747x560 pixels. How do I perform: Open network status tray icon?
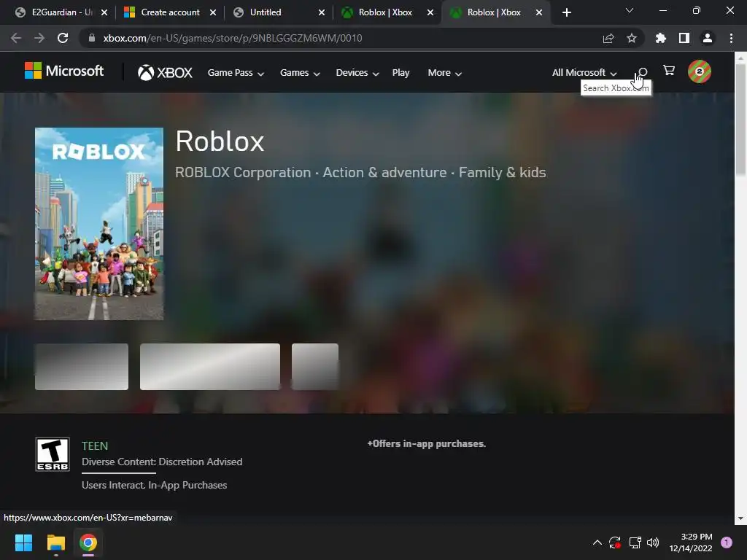(x=635, y=542)
